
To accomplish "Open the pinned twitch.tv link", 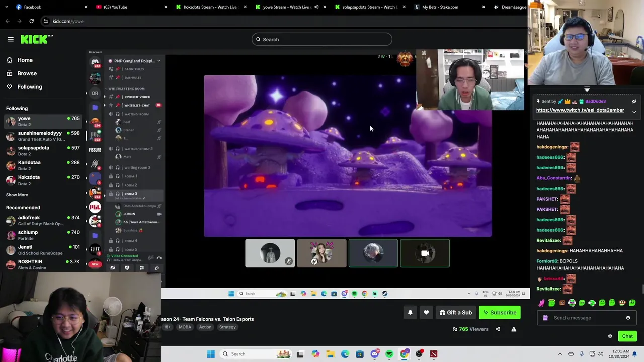I will (x=580, y=110).
